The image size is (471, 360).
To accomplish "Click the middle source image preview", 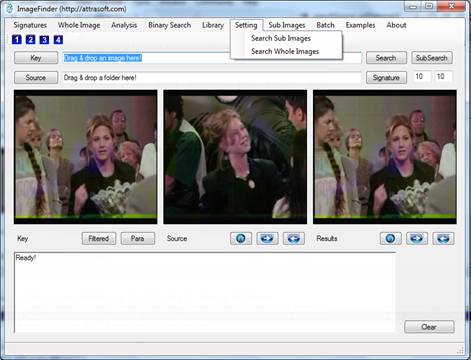I will click(x=235, y=157).
